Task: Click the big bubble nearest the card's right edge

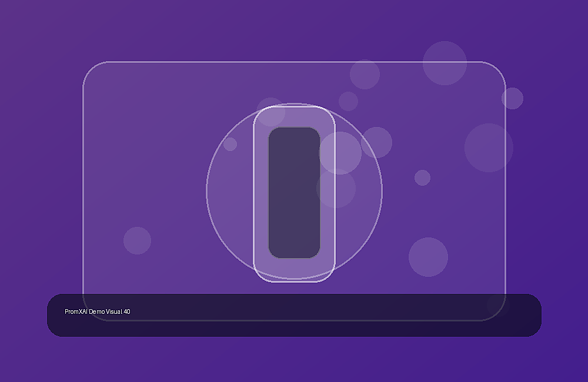Action: coord(489,148)
